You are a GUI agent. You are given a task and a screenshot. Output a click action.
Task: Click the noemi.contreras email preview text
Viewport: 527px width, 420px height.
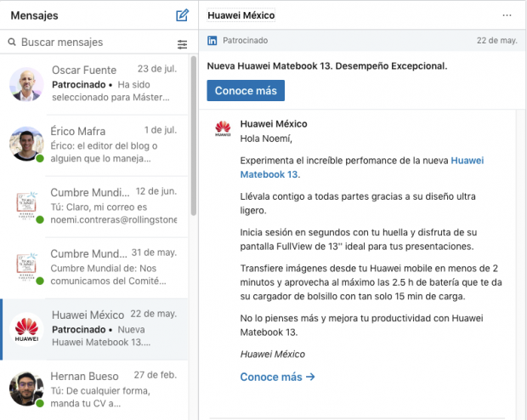[114, 219]
